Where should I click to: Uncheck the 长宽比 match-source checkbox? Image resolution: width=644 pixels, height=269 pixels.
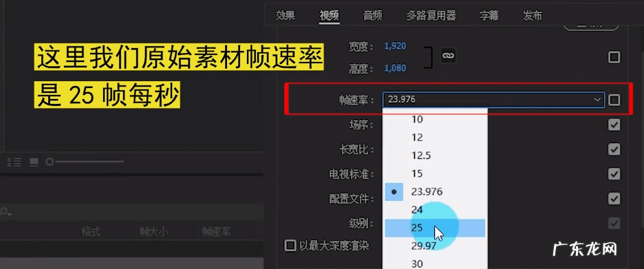pyautogui.click(x=614, y=149)
